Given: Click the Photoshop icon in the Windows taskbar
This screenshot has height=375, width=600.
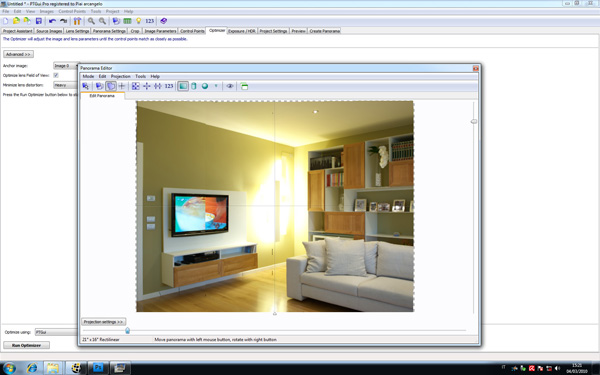Looking at the screenshot, I should [98, 368].
